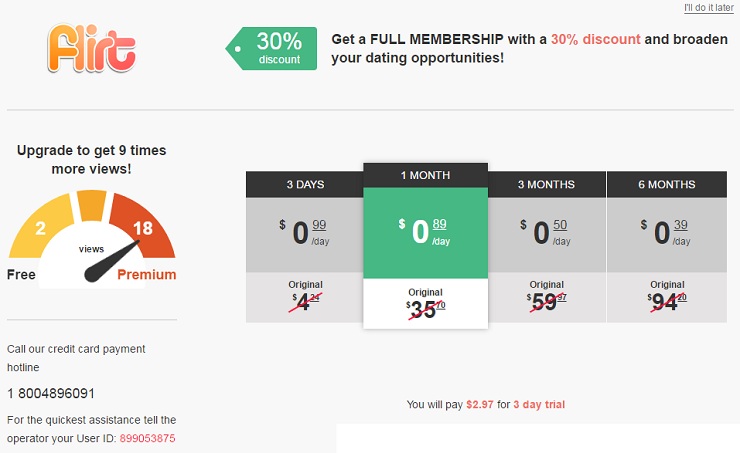Click the Flirt logo
Screen dimensions: 740x453
point(91,48)
